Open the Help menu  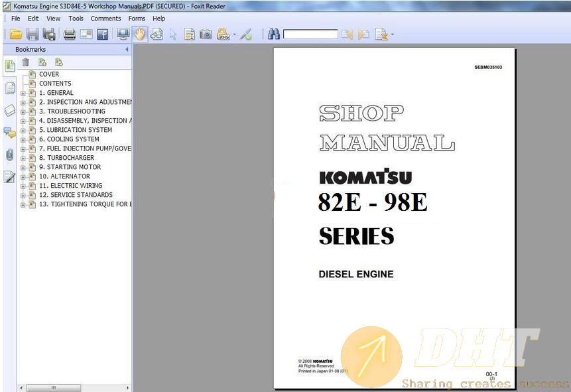coord(159,18)
